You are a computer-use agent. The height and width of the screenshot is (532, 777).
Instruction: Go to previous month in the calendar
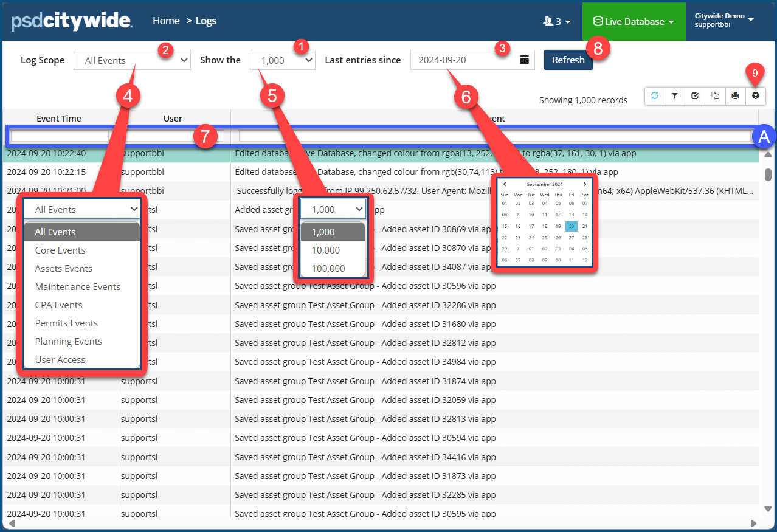[505, 184]
